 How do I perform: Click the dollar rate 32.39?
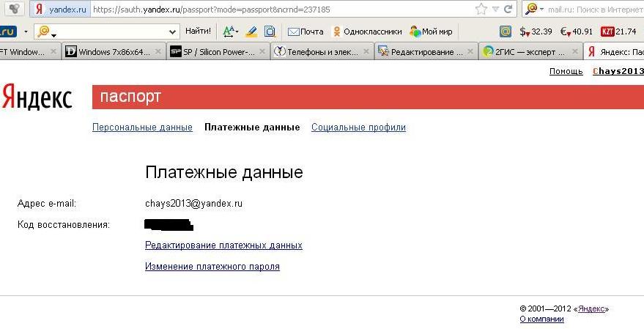536,32
